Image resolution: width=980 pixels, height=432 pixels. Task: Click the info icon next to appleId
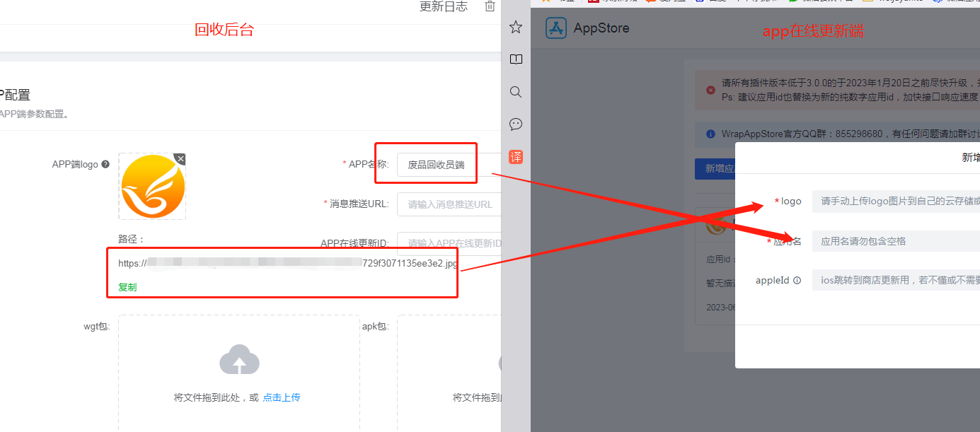pos(797,281)
